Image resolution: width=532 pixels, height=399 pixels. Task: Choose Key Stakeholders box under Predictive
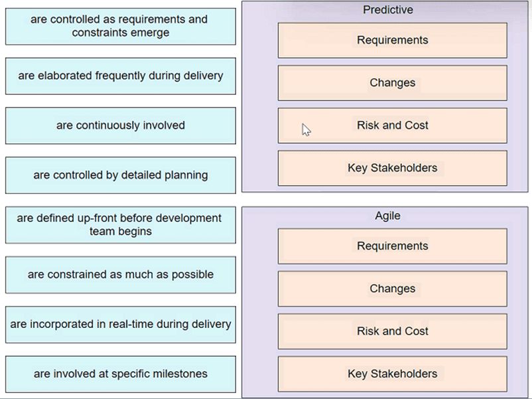(392, 168)
